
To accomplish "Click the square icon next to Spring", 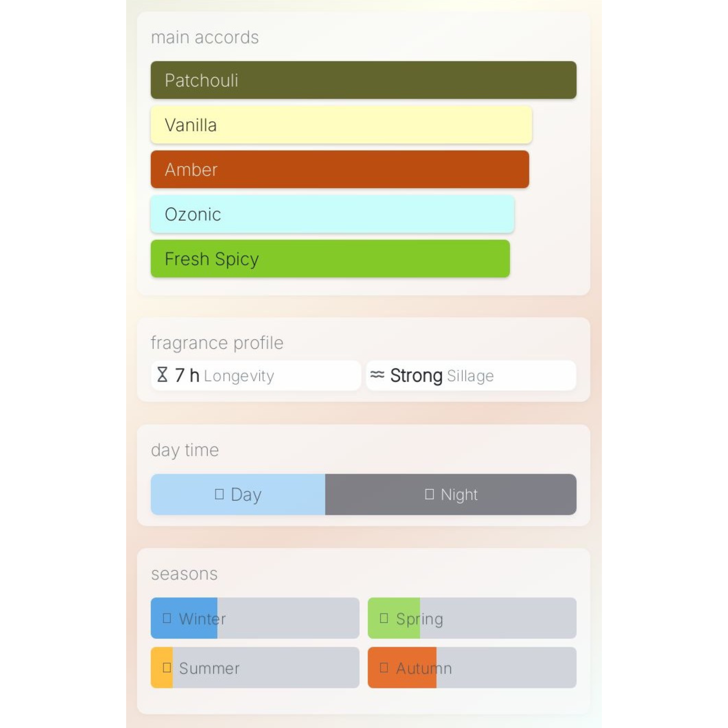I will (x=384, y=619).
